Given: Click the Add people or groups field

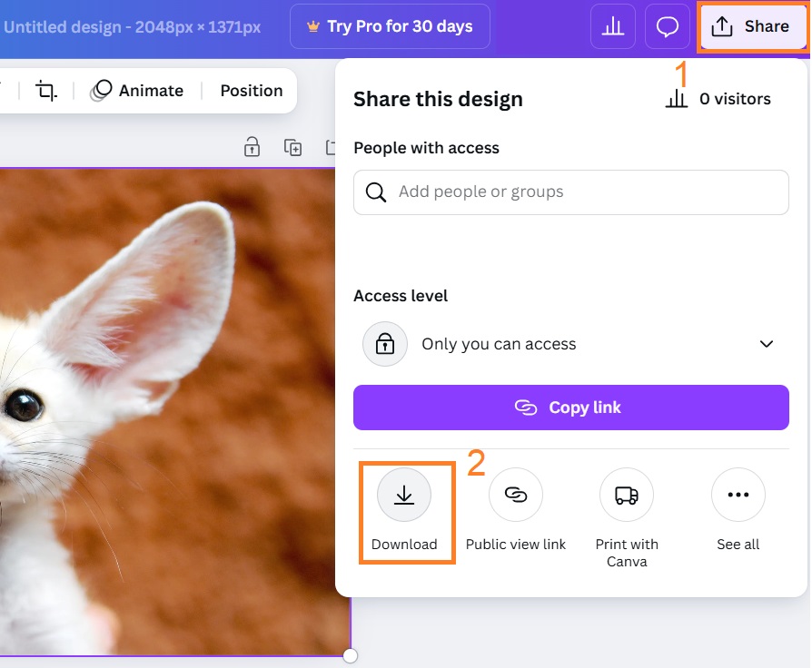Looking at the screenshot, I should (570, 192).
